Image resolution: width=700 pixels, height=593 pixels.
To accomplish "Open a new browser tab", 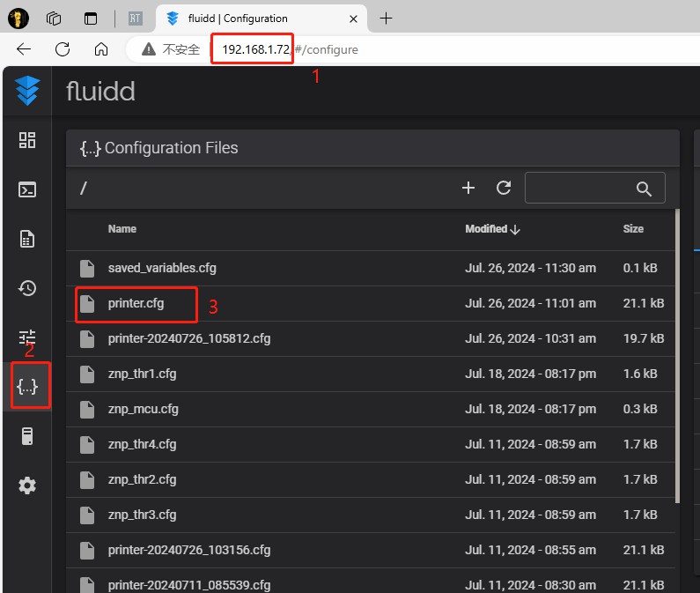I will [x=386, y=19].
